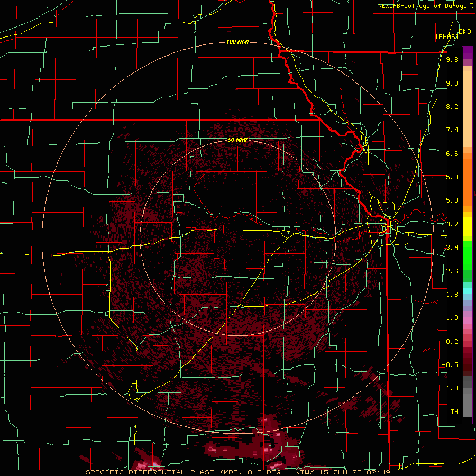Click the -0.5 scale value
Viewport: 476px width, 476px height.
pyautogui.click(x=450, y=365)
